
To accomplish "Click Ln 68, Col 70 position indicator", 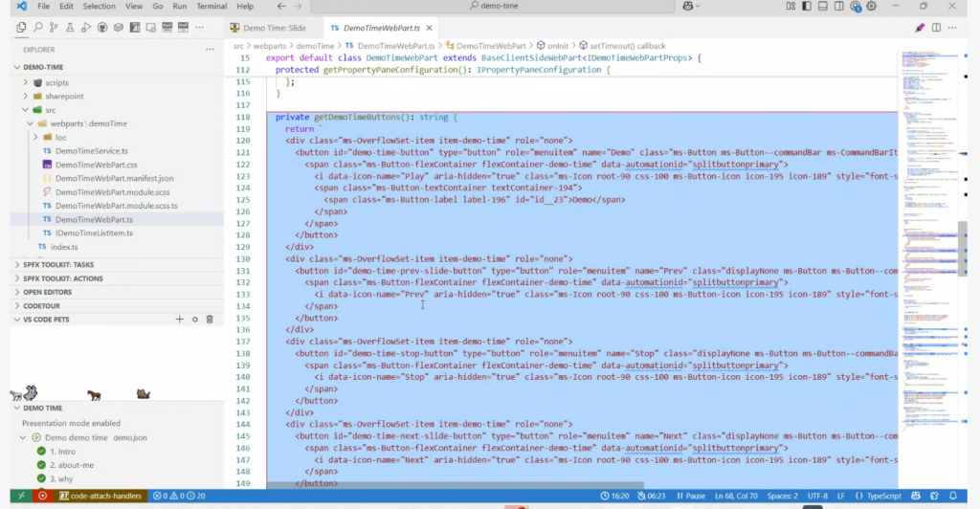I will click(x=736, y=496).
